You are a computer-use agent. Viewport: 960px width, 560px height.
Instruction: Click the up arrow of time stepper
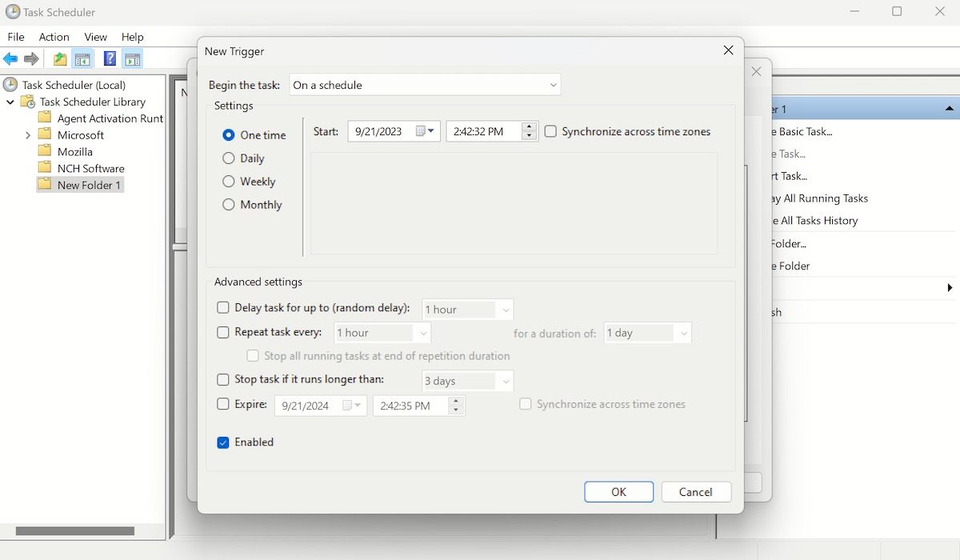(x=528, y=127)
